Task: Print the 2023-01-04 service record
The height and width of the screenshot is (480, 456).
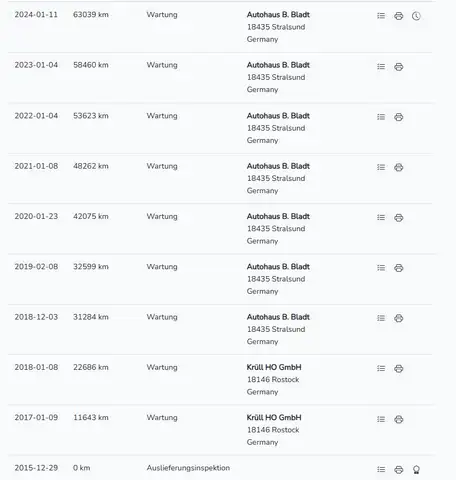Action: click(x=399, y=67)
